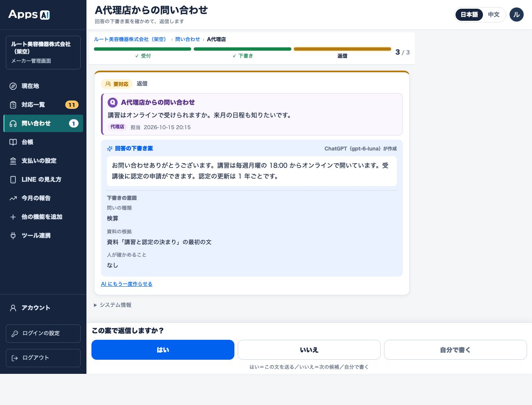Click the plus icon for 他の機能を追加
Viewport: 532px width, 405px height.
tap(13, 217)
